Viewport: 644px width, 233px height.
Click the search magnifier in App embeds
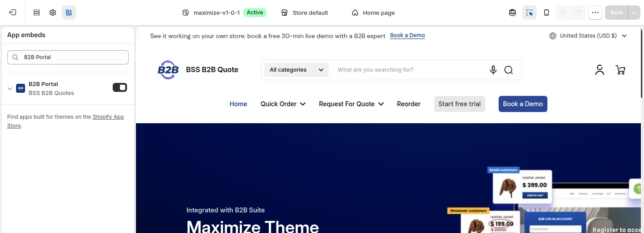(x=15, y=57)
